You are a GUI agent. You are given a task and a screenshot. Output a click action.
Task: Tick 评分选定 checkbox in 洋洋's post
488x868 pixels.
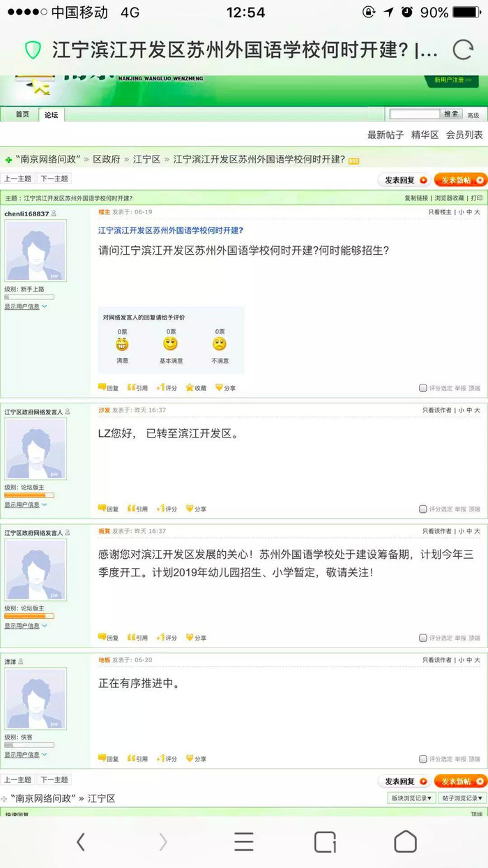pos(423,759)
